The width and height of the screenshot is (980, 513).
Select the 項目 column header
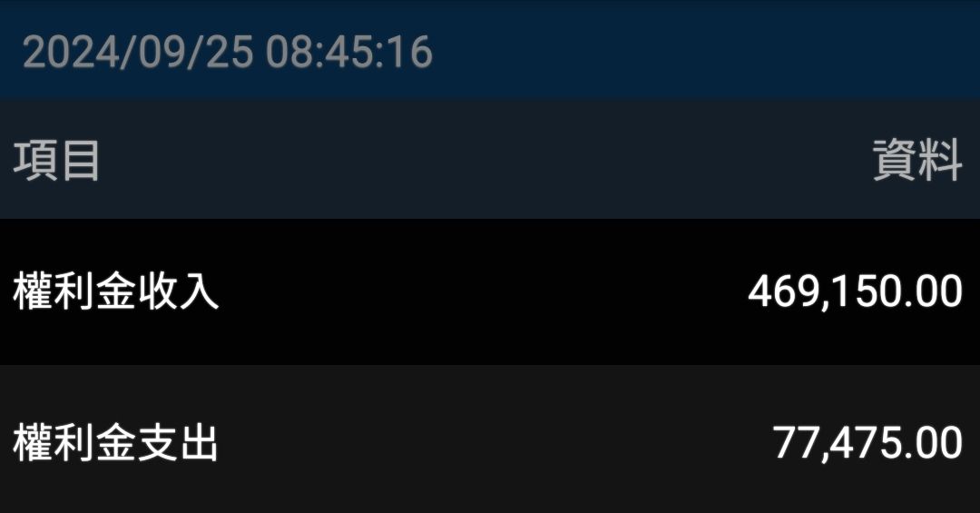click(x=56, y=161)
